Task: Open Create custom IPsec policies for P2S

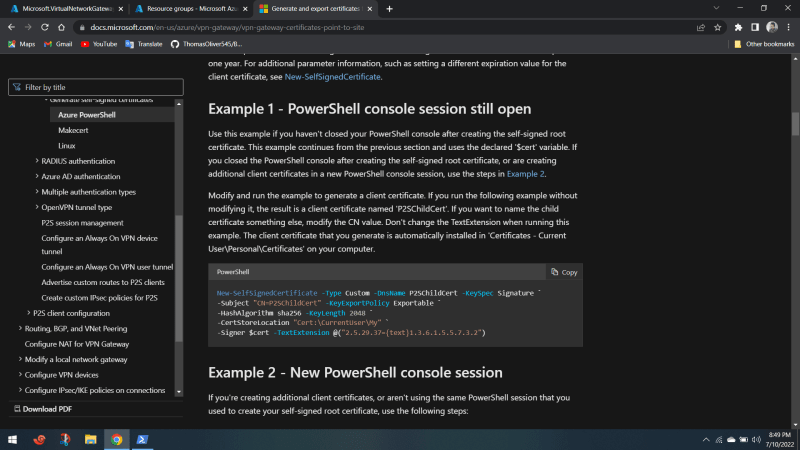Action: (99, 297)
